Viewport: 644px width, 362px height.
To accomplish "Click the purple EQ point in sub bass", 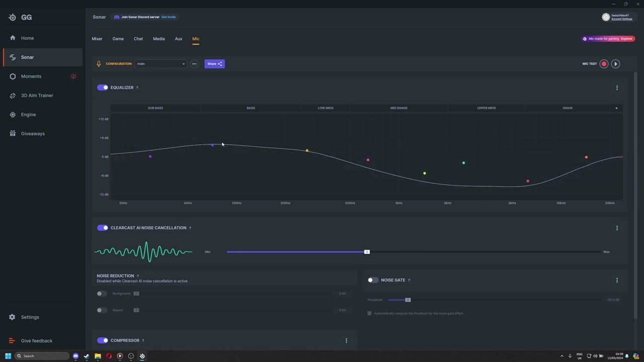I will point(150,156).
